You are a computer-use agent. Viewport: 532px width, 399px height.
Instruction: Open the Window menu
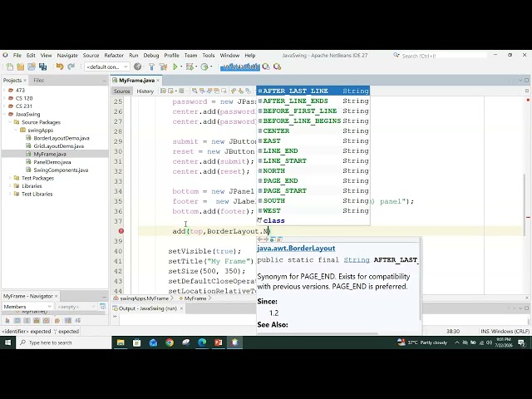coord(229,56)
